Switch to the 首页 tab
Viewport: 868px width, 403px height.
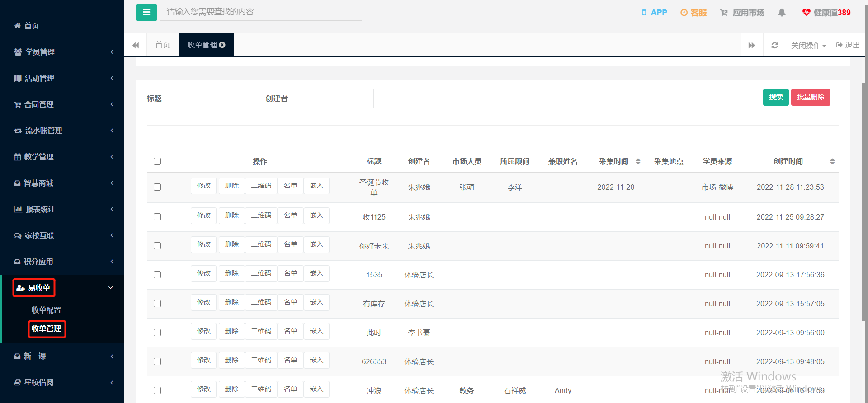[163, 45]
